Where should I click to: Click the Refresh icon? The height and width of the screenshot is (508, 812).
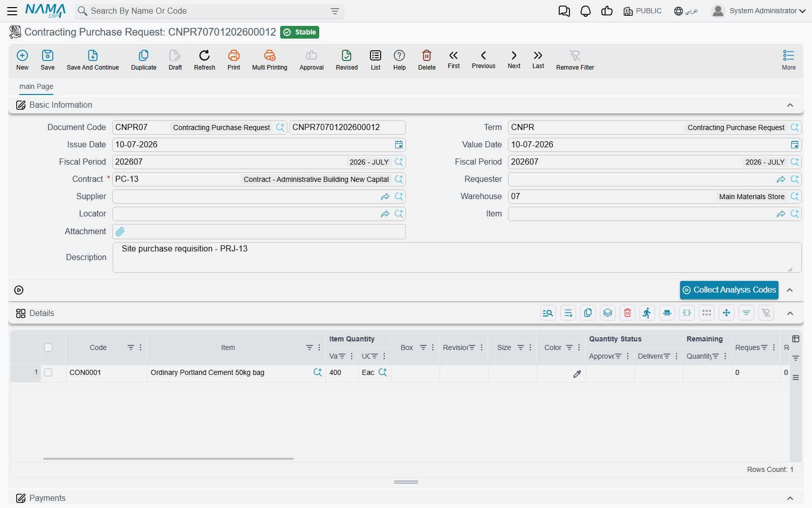pos(205,55)
